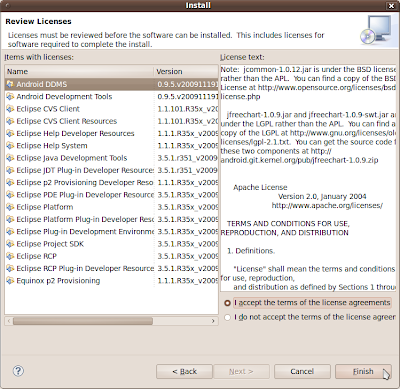This screenshot has width=400, height=389.
Task: Click the TERMS AND CONDITIONS FOR USE line
Action: [x=288, y=224]
